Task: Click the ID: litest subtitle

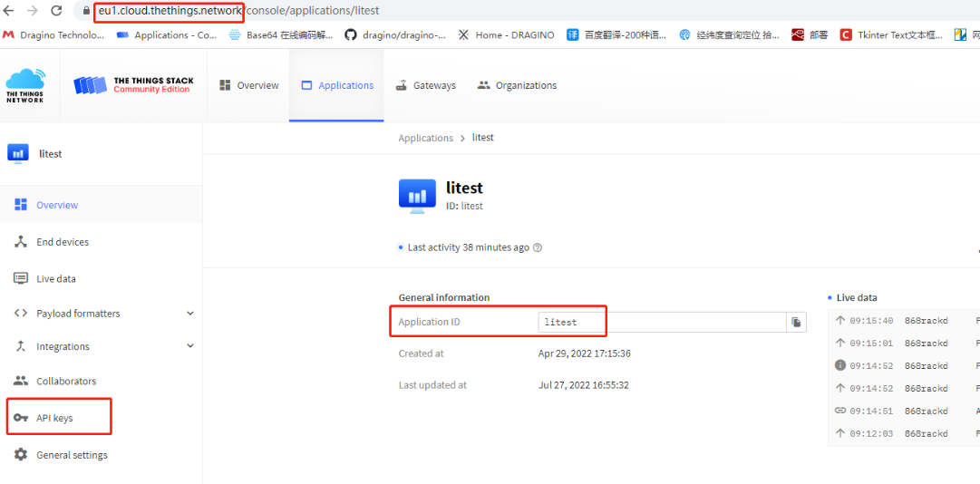Action: (464, 206)
